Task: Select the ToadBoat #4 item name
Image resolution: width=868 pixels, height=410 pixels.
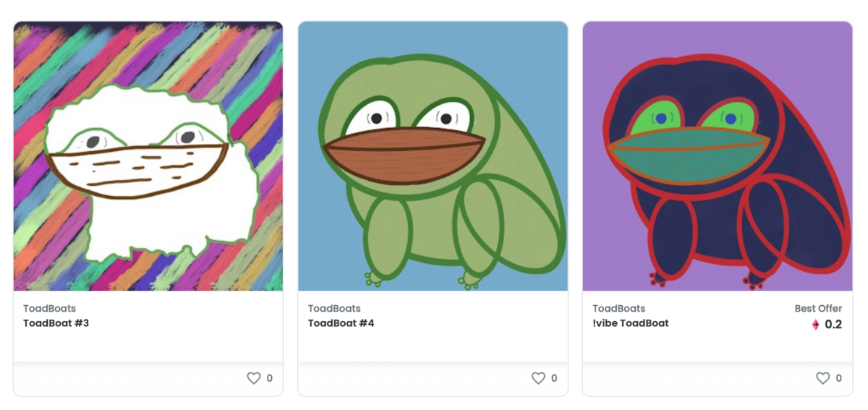Action: (341, 323)
